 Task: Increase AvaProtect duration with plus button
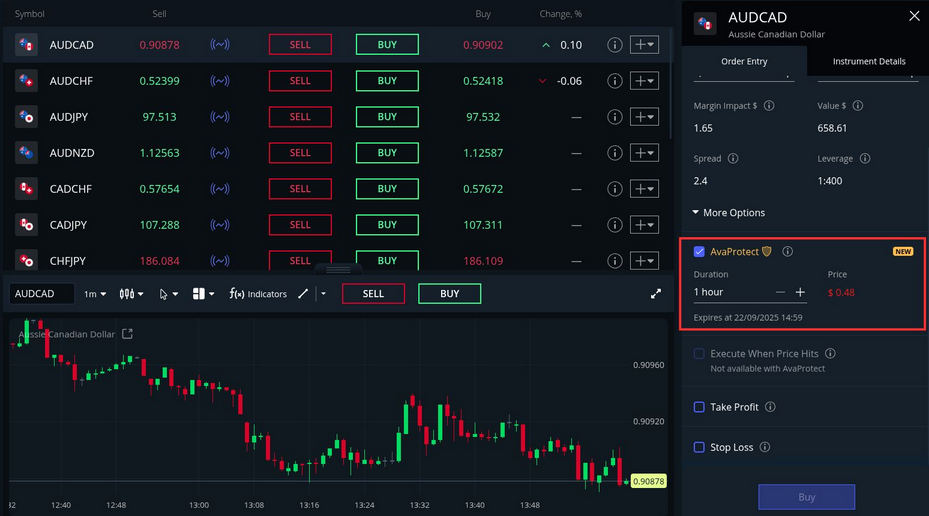click(800, 292)
